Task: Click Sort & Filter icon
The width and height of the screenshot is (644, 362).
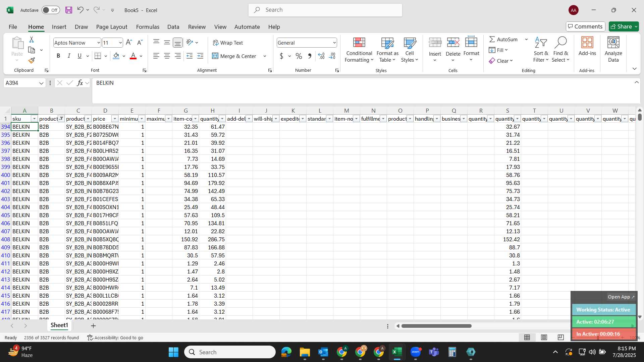Action: (x=541, y=50)
